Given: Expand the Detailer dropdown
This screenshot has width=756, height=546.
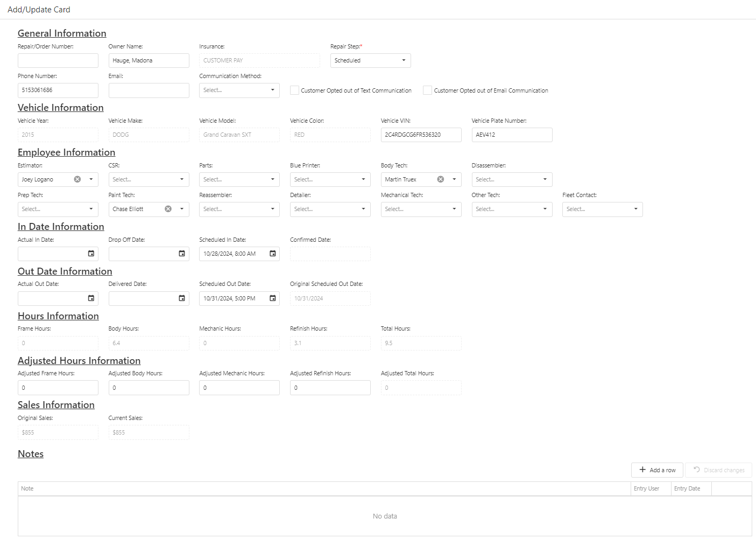Looking at the screenshot, I should (x=363, y=209).
